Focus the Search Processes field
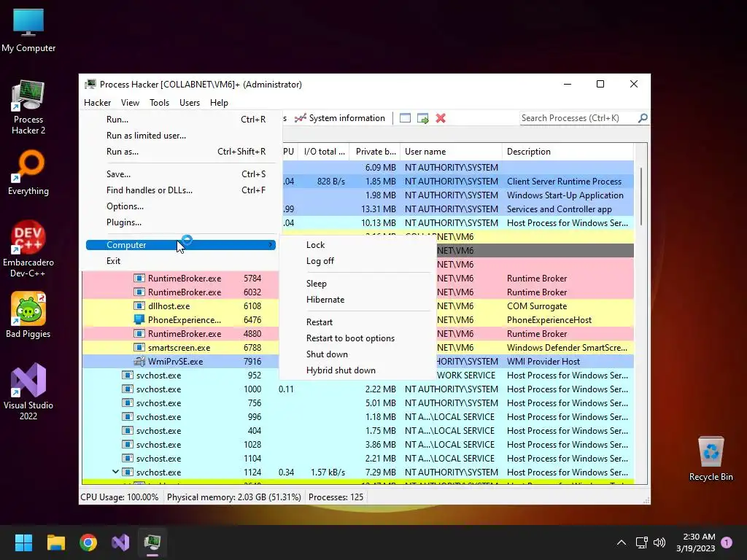The image size is (747, 560). 578,118
